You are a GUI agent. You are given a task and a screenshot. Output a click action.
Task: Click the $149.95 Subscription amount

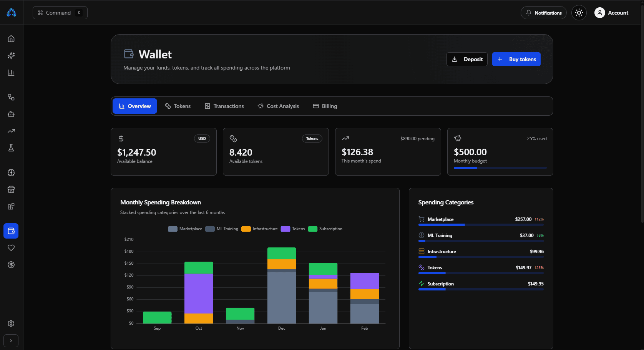(x=536, y=284)
